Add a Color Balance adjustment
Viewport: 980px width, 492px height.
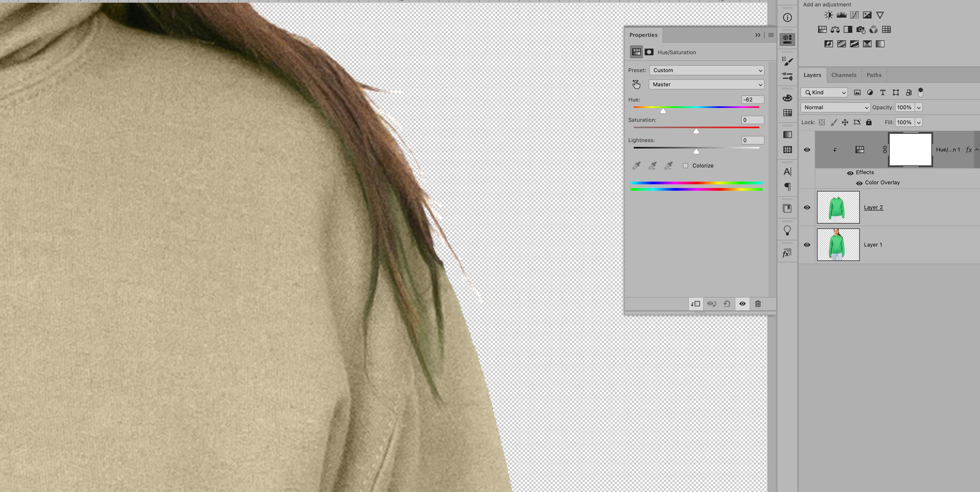pyautogui.click(x=835, y=30)
